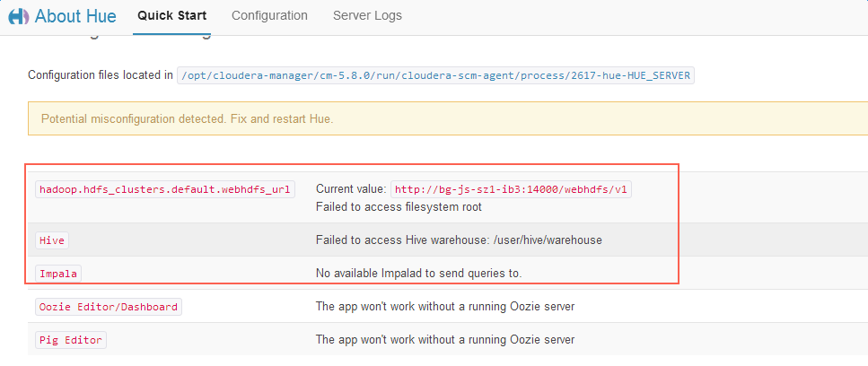Click the potential misconfiguration warning banner
Image resolution: width=868 pixels, height=366 pixels.
coord(448,119)
